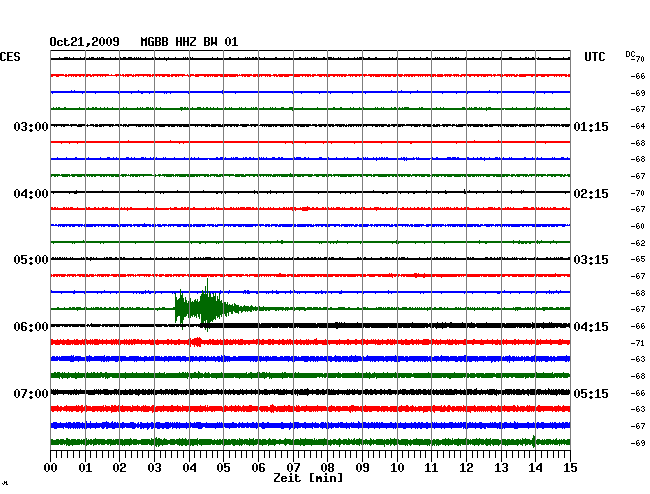Select the 05:00 CES time label
Image resolution: width=650 pixels, height=494 pixels.
tap(31, 260)
